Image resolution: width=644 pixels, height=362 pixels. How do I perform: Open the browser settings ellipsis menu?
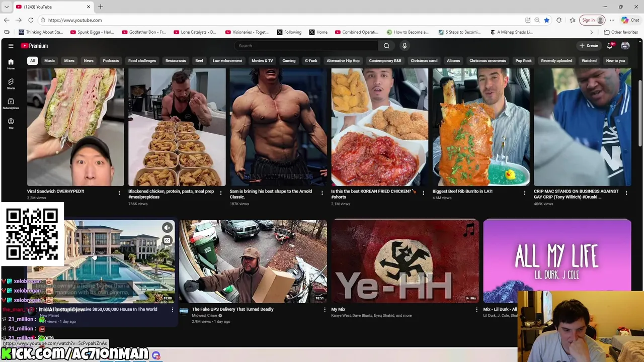[x=612, y=20]
